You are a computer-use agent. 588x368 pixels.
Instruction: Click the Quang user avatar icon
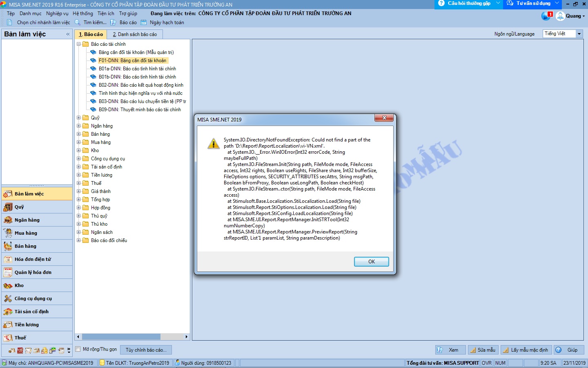pyautogui.click(x=560, y=16)
